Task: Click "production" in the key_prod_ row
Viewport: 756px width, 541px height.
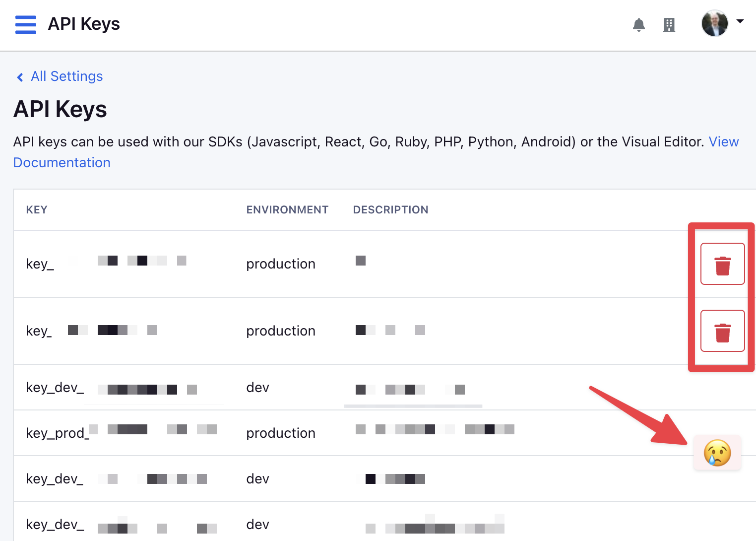Action: (281, 433)
